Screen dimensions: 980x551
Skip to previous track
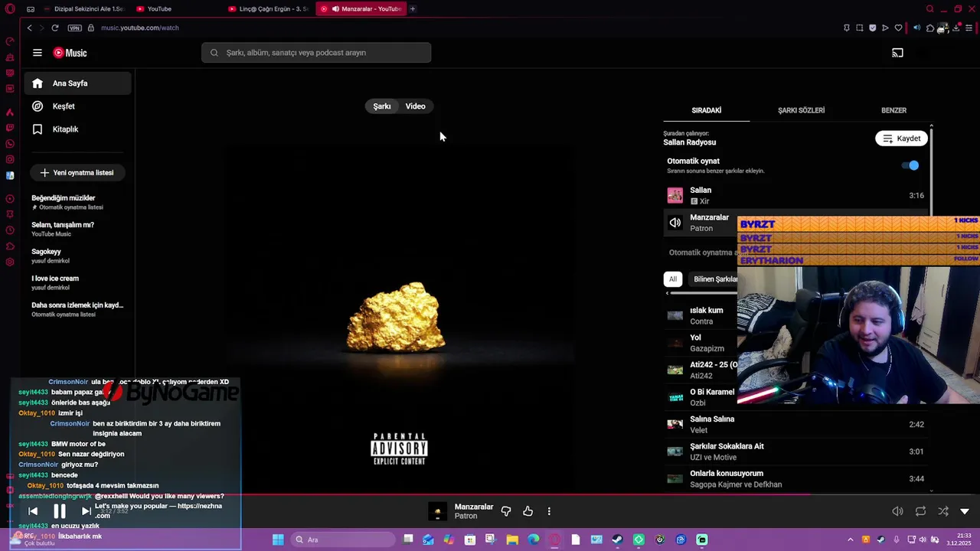tap(33, 511)
